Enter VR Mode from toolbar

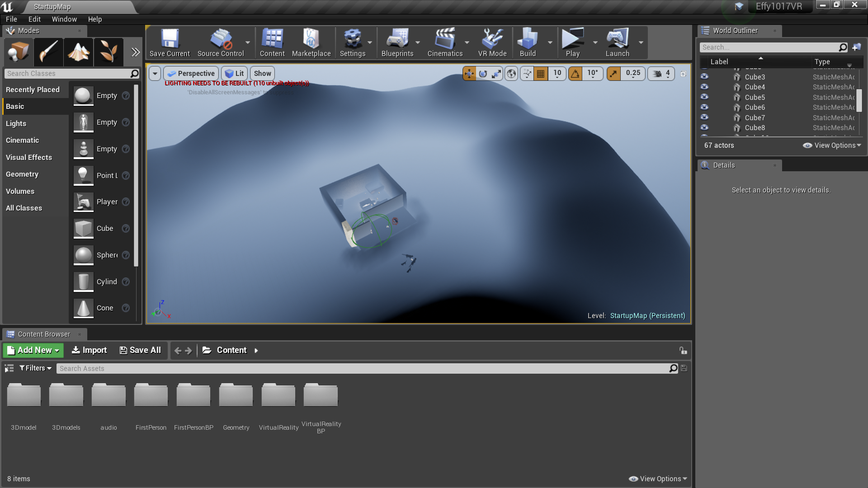coord(492,43)
